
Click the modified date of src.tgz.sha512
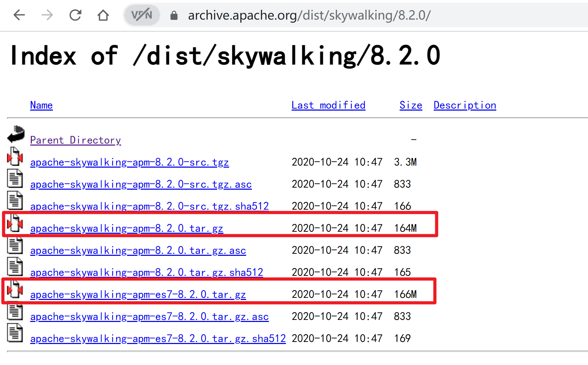tap(337, 206)
